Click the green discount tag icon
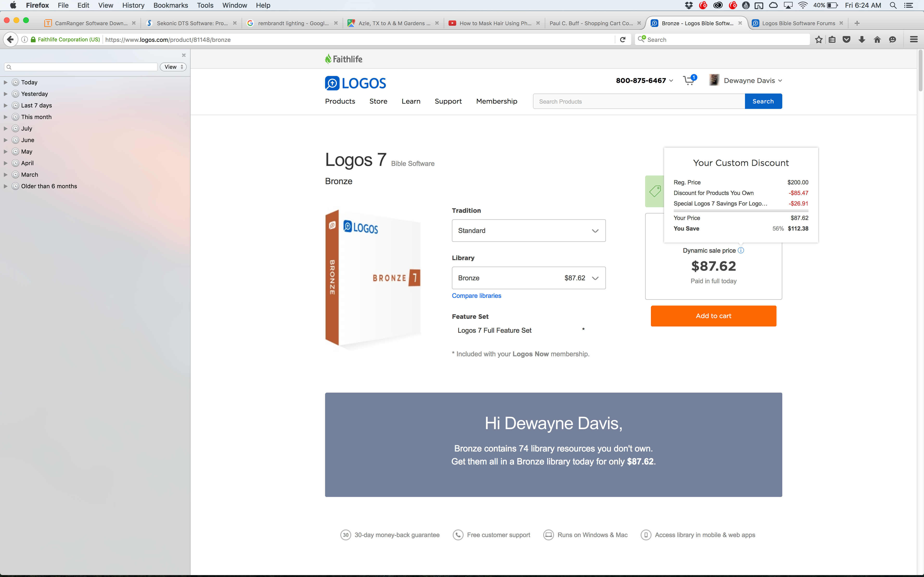The width and height of the screenshot is (924, 577). pos(654,191)
